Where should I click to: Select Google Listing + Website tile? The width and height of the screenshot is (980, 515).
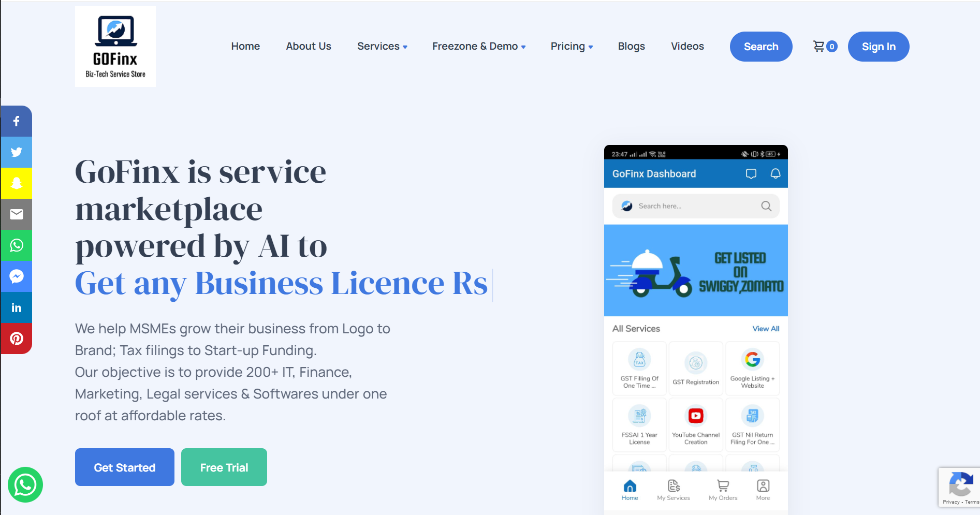pos(753,369)
